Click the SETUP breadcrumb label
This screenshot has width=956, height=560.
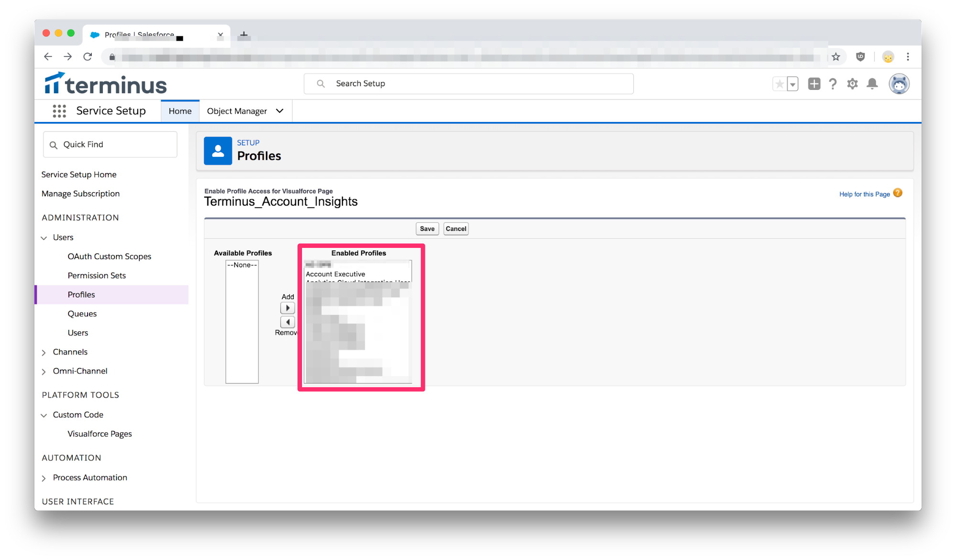248,143
